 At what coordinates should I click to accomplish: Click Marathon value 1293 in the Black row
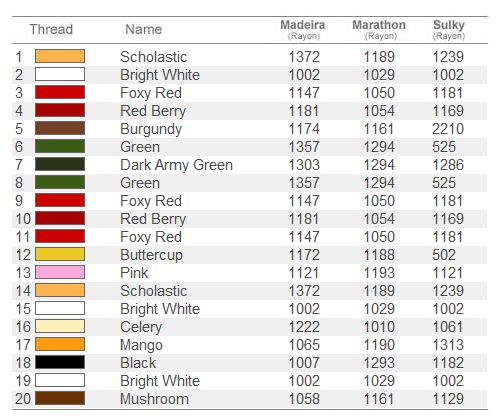pyautogui.click(x=379, y=363)
